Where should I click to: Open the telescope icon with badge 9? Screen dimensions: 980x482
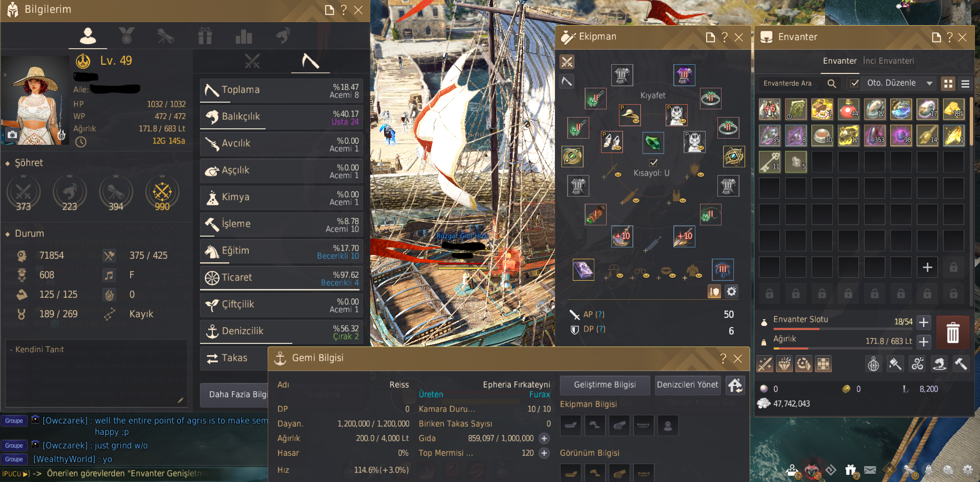coord(909,470)
